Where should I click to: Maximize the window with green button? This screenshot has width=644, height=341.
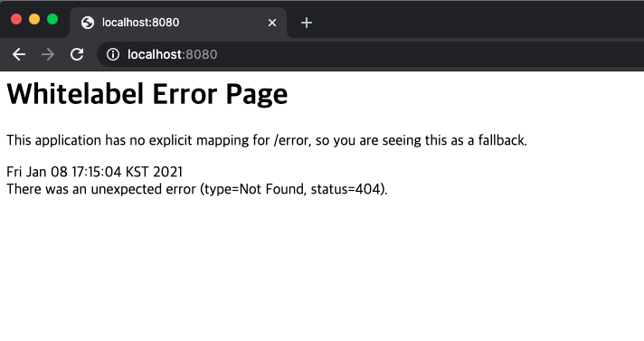pyautogui.click(x=52, y=19)
